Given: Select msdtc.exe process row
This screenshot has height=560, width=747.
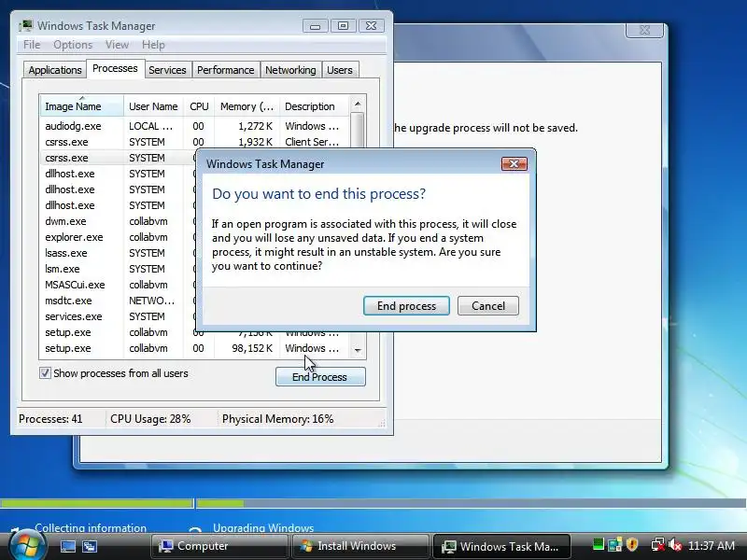Looking at the screenshot, I should coord(119,301).
